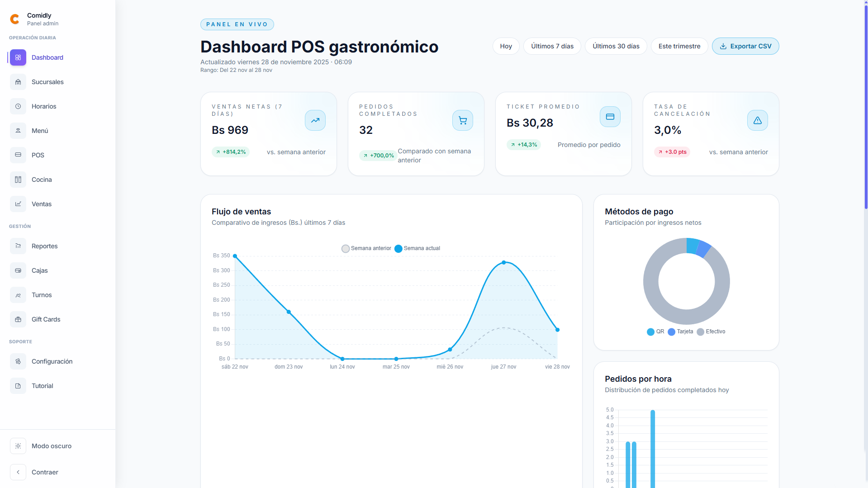
Task: Click the warning triangle on Tasa de Cancelación
Action: coord(757,120)
